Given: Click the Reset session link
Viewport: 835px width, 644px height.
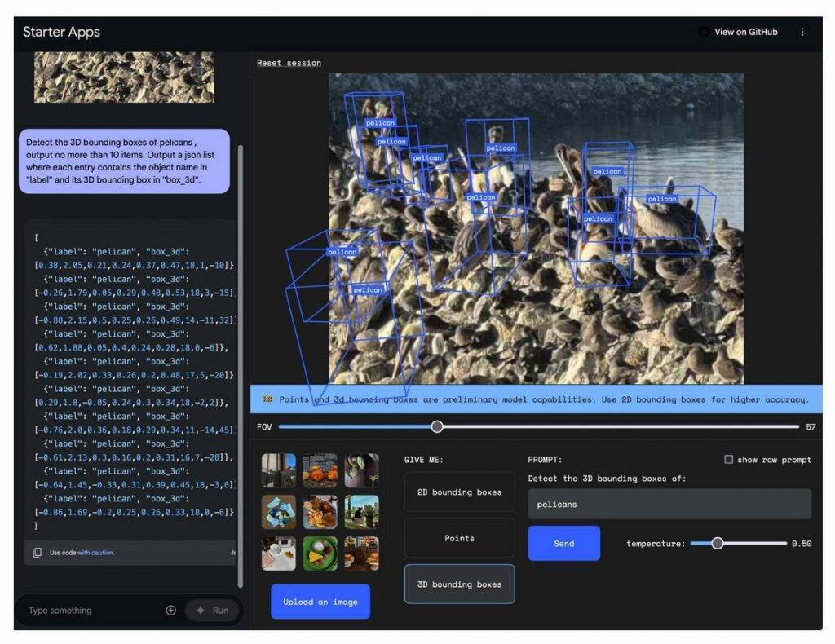Looking at the screenshot, I should (289, 62).
